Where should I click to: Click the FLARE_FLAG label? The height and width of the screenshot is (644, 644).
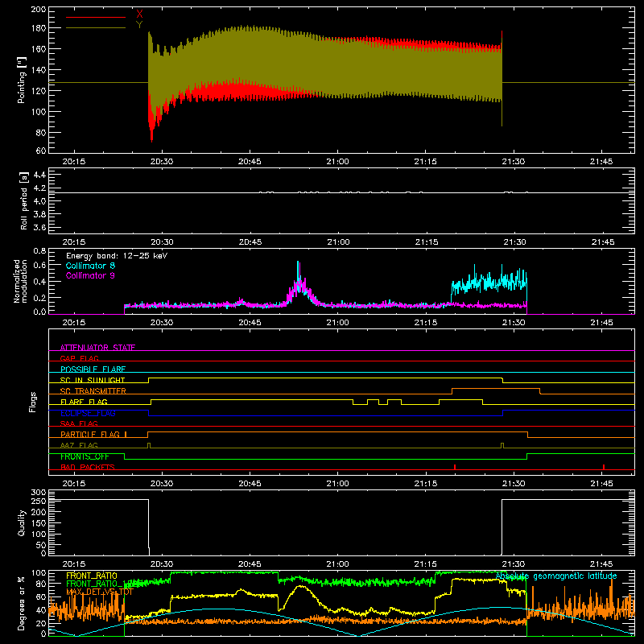[84, 402]
